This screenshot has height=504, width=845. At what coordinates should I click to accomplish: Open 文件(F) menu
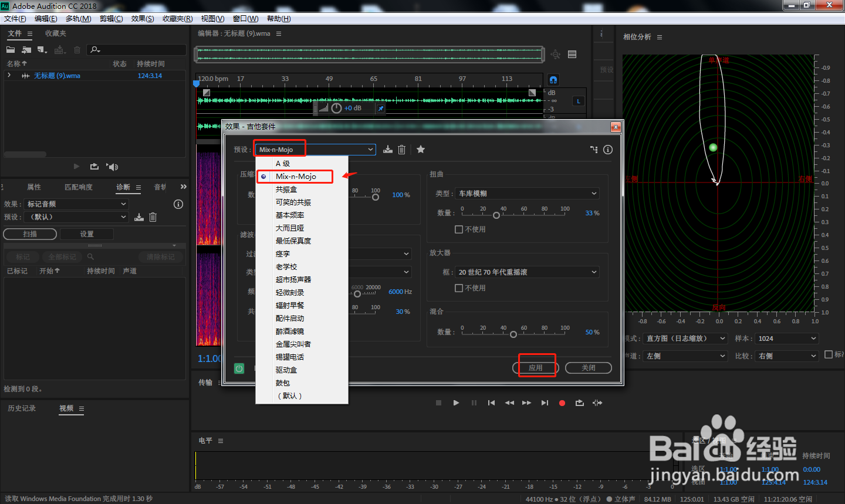[x=15, y=19]
